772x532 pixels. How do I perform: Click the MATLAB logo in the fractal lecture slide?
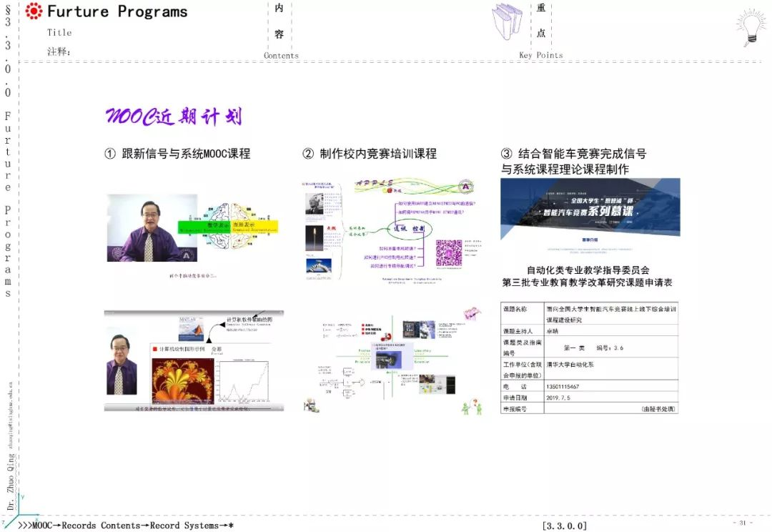pyautogui.click(x=191, y=328)
